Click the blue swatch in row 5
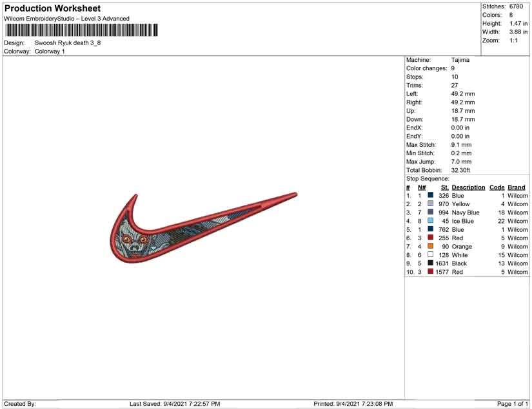Viewport: 532px width, 409px height. (430, 229)
